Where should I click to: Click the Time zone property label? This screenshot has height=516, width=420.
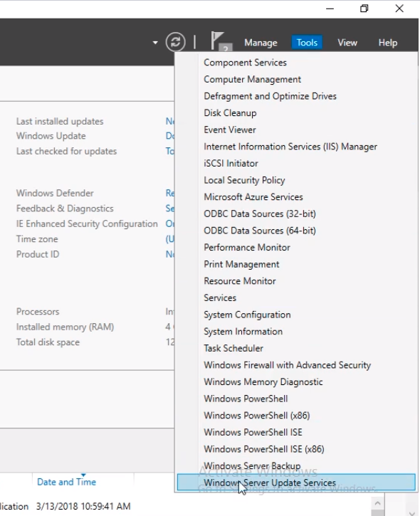click(37, 239)
